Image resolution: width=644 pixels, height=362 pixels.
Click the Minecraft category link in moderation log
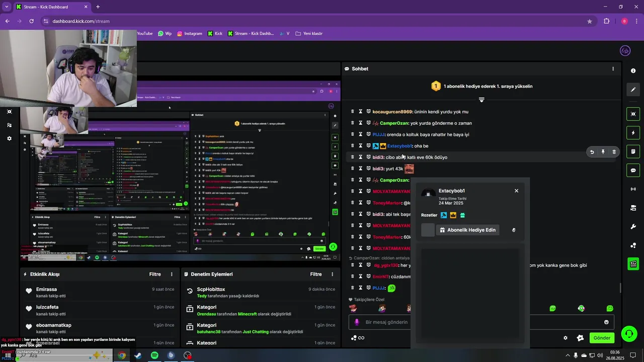[x=247, y=314]
